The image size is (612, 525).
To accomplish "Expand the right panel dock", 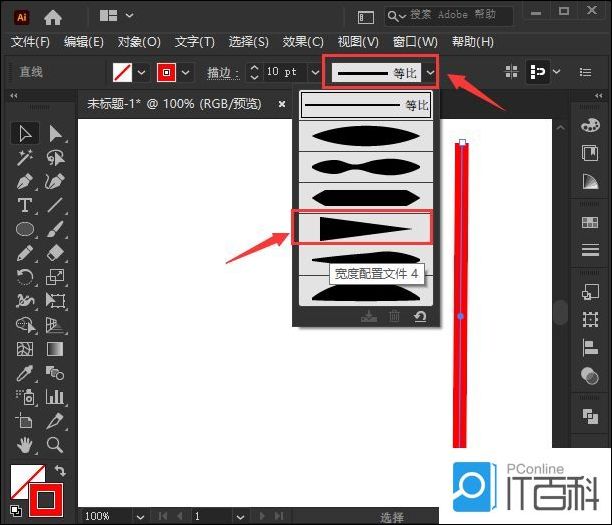I will (598, 95).
